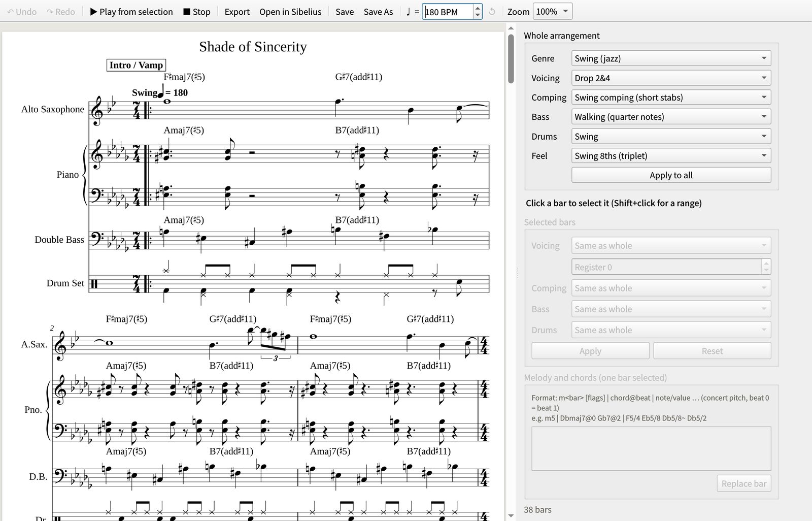Decrease tempo with the BPM down arrow
This screenshot has height=521, width=812.
[x=478, y=15]
